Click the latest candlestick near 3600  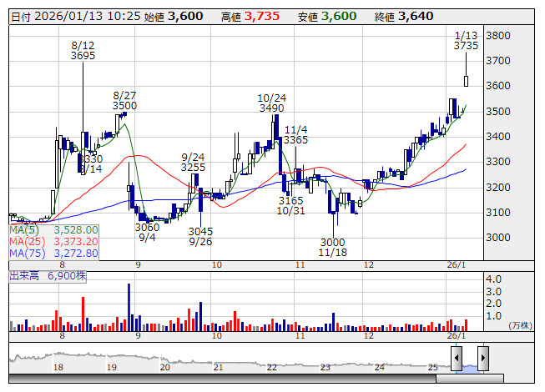[466, 80]
